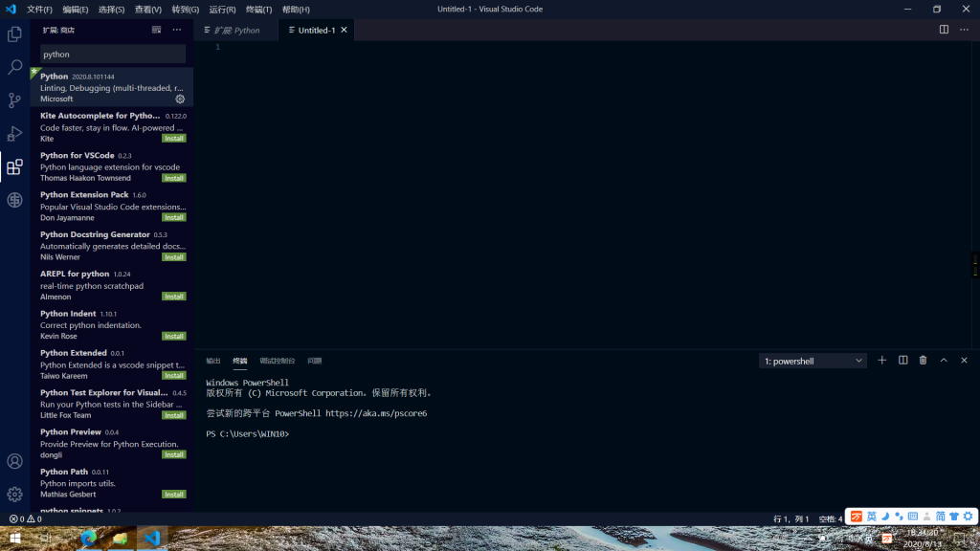Click the PowerShell terminal prompt line

click(x=248, y=433)
